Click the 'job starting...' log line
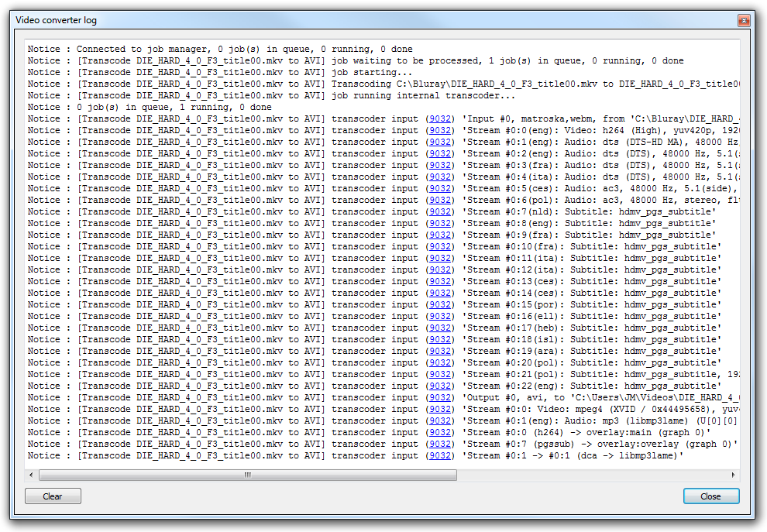Screen dimensions: 767x532 372,72
